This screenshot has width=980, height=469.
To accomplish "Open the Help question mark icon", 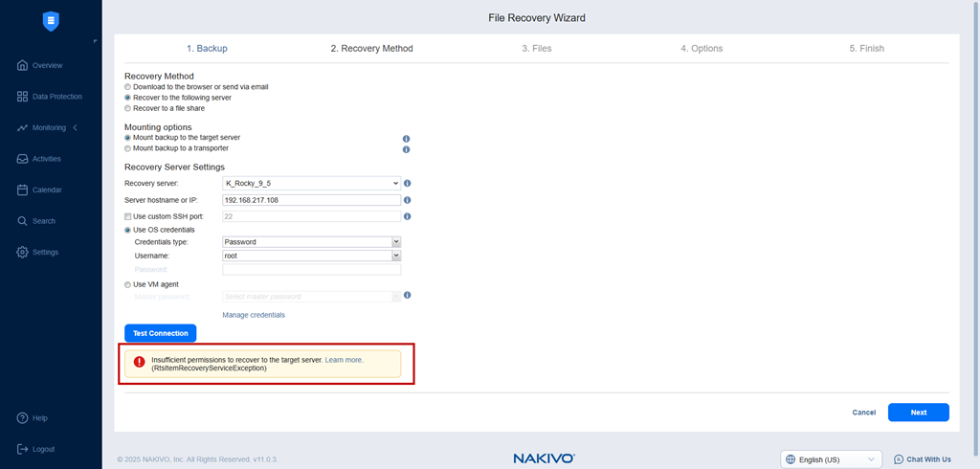I will point(23,417).
